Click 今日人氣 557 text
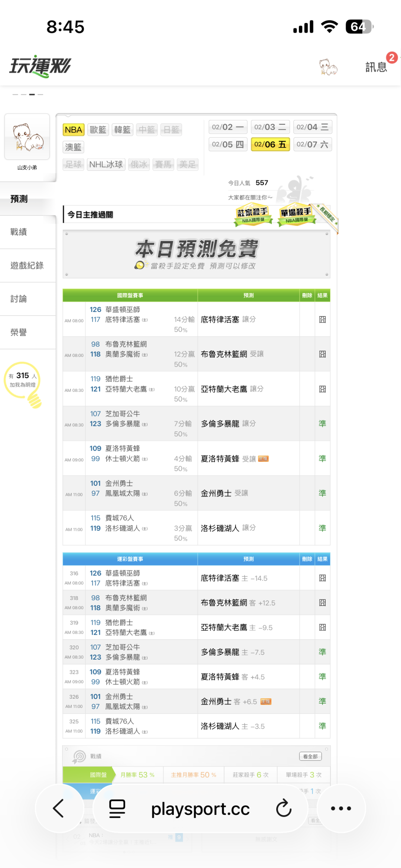This screenshot has width=401, height=868. [x=248, y=183]
